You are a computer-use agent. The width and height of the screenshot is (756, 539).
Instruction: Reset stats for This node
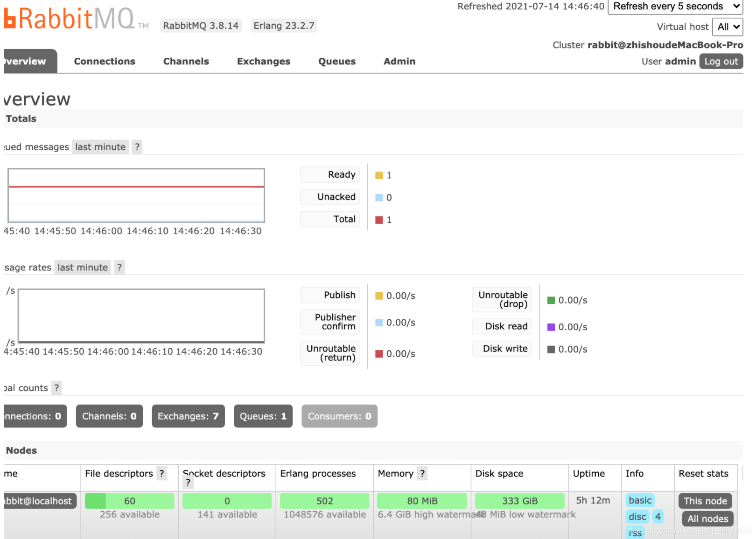click(x=705, y=501)
